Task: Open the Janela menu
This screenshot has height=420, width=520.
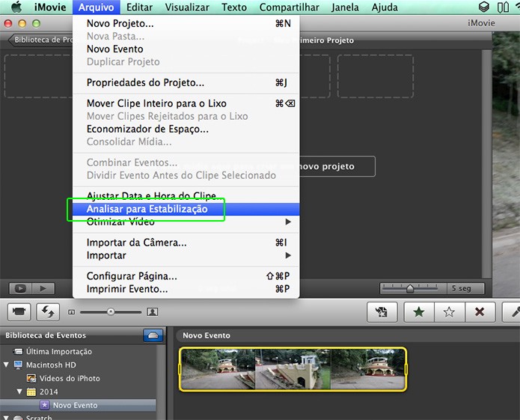Action: pos(345,7)
